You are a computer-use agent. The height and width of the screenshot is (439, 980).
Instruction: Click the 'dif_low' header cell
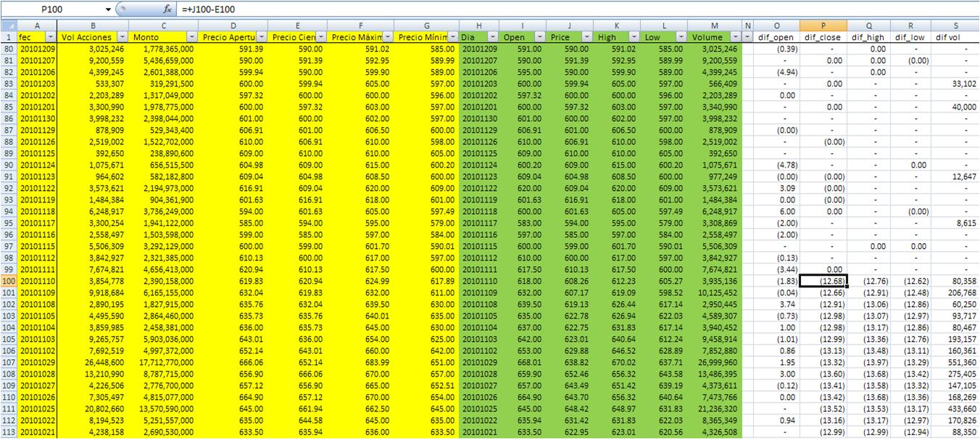[x=912, y=36]
